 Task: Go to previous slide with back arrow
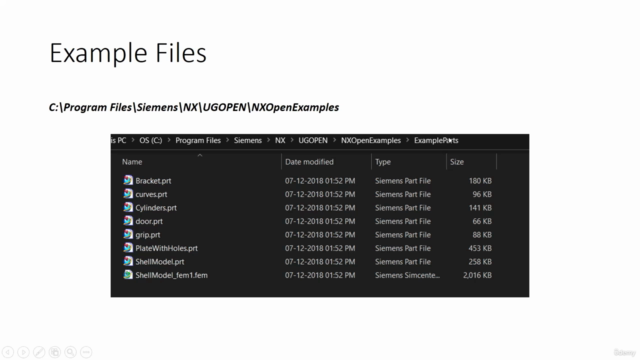(8, 352)
